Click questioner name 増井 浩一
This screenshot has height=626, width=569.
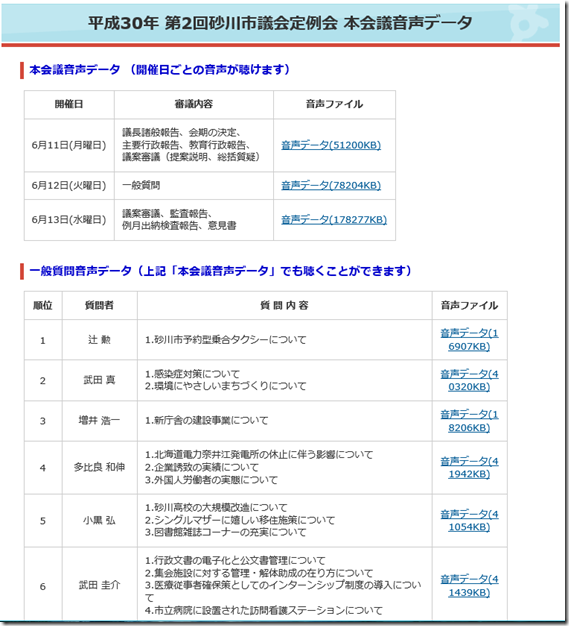click(99, 420)
